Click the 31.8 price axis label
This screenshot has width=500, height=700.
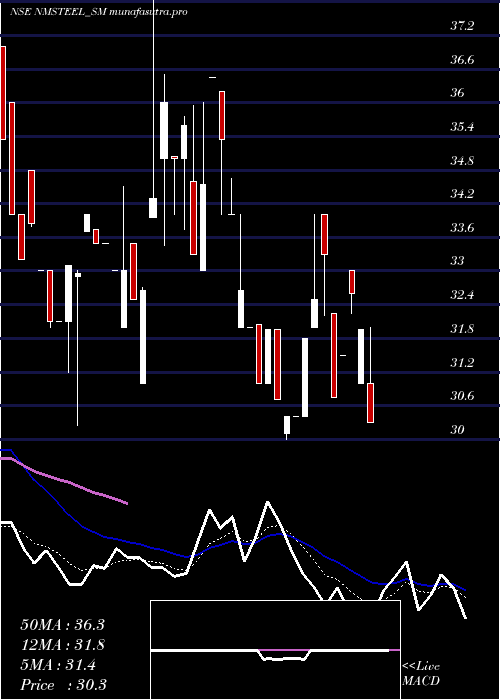(x=461, y=329)
